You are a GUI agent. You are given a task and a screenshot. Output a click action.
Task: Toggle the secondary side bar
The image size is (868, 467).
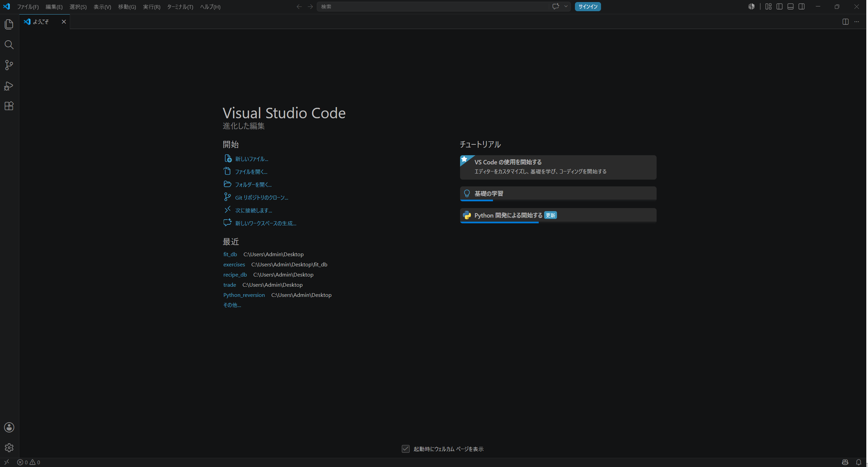802,6
